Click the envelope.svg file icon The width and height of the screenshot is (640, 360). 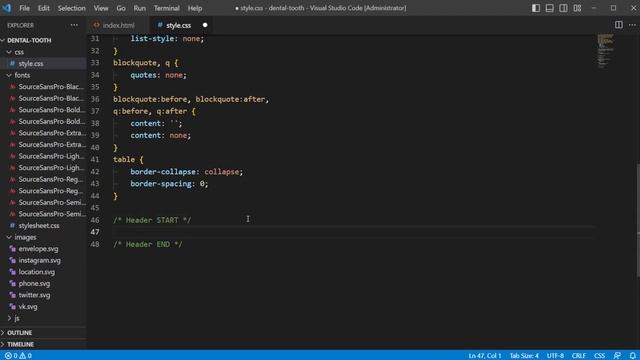13,249
